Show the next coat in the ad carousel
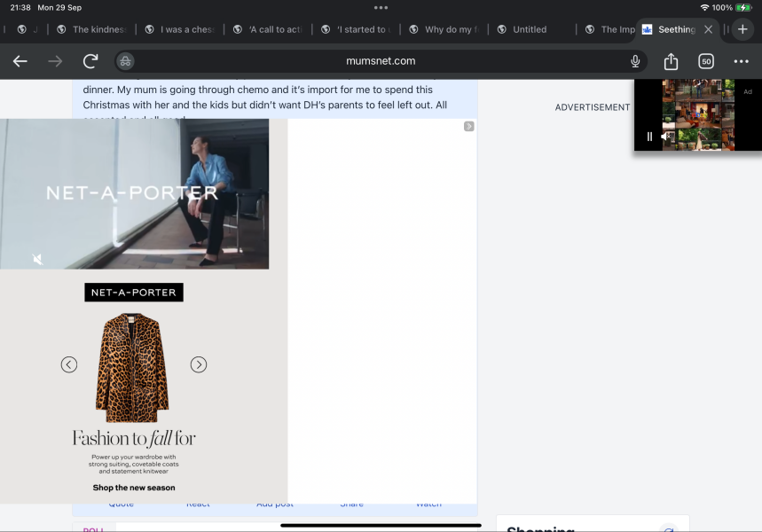Image resolution: width=762 pixels, height=532 pixels. pos(199,364)
